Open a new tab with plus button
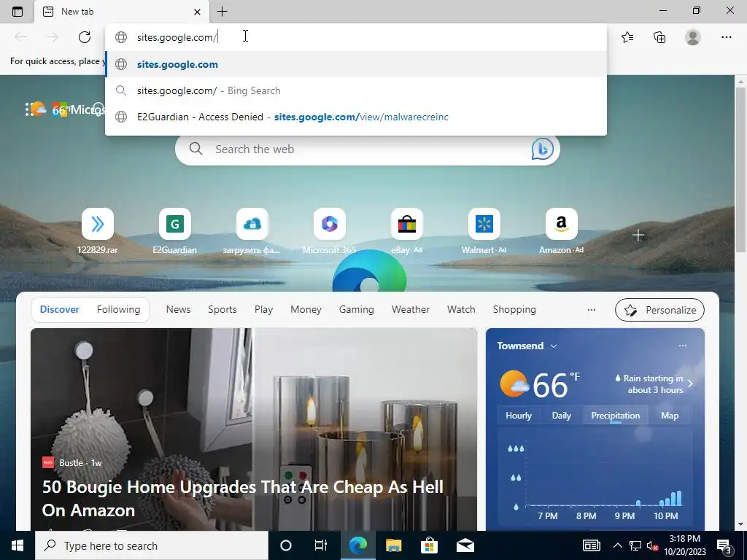 (x=222, y=12)
